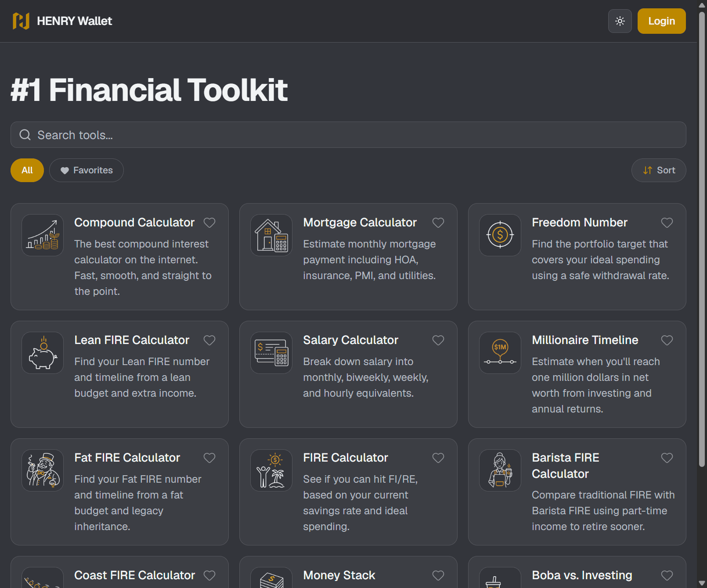Favorite the Lean FIRE Calculator
Image resolution: width=707 pixels, height=588 pixels.
pos(209,341)
